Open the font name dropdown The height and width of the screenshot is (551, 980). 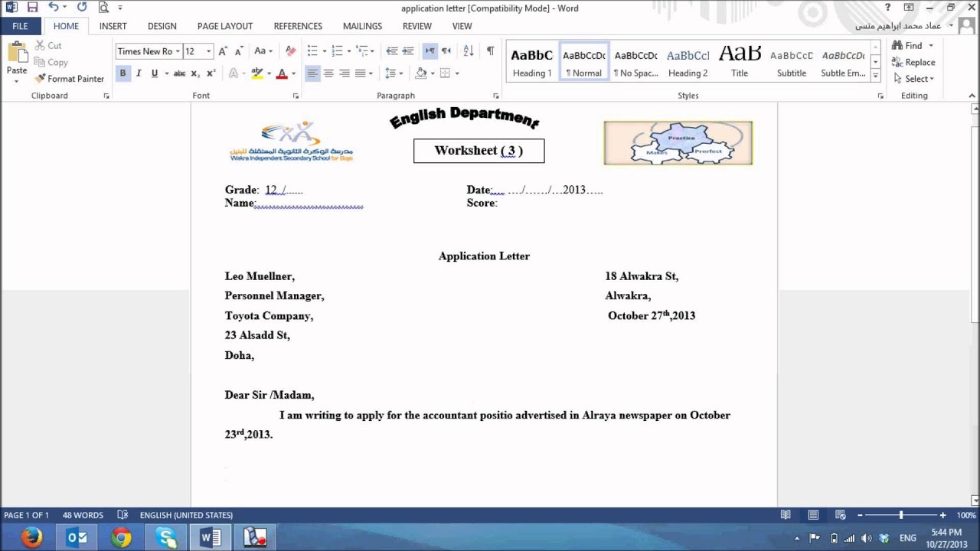[178, 51]
